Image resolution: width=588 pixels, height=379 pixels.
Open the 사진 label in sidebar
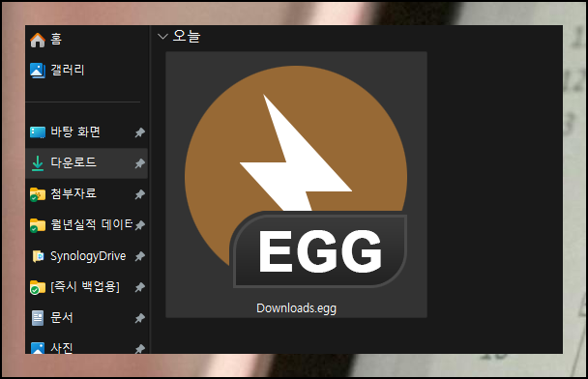pyautogui.click(x=62, y=348)
